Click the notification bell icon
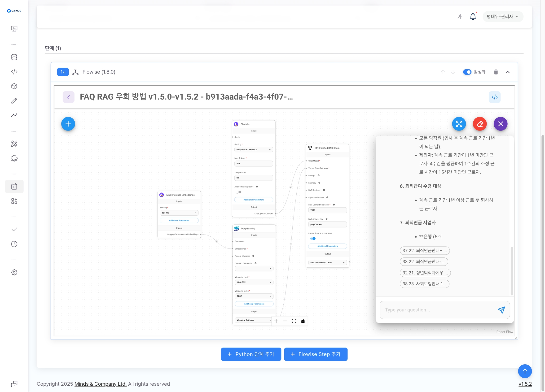 (473, 17)
